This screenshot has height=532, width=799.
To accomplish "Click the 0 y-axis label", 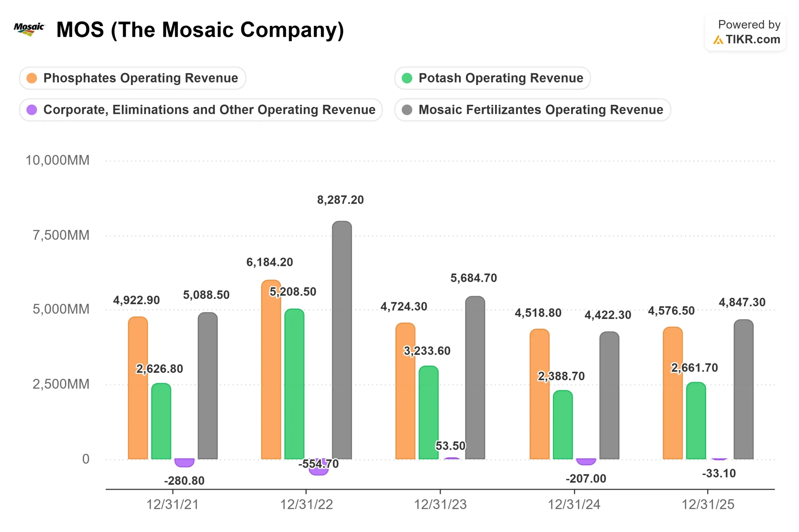I will tap(86, 459).
